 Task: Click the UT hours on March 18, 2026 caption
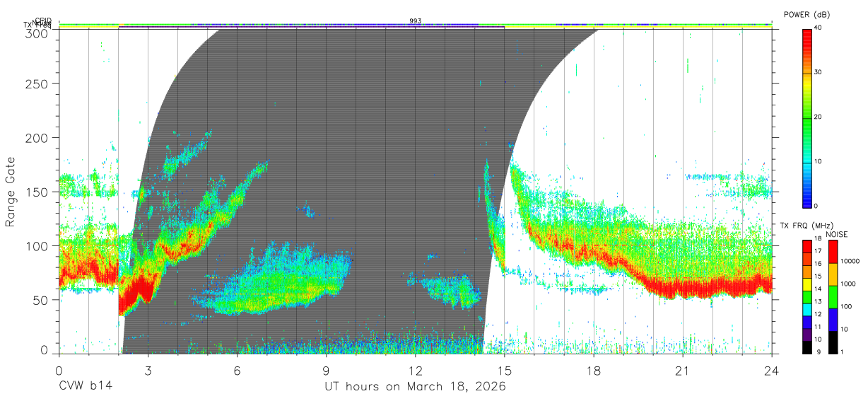(415, 387)
